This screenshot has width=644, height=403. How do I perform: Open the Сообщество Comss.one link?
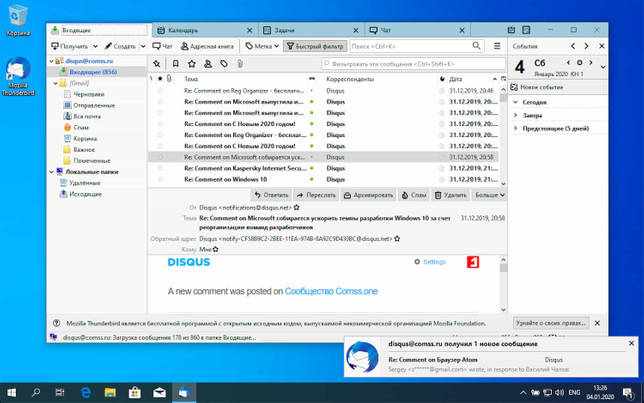click(x=331, y=291)
